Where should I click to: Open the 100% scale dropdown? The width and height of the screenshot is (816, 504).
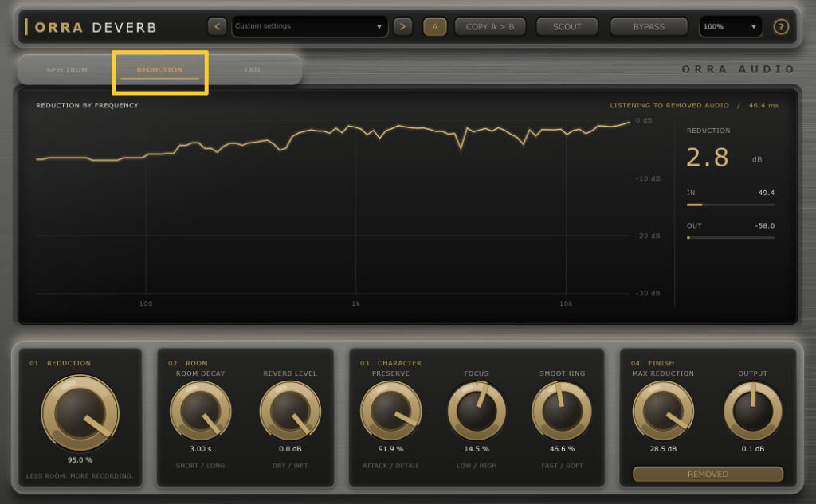coord(730,26)
